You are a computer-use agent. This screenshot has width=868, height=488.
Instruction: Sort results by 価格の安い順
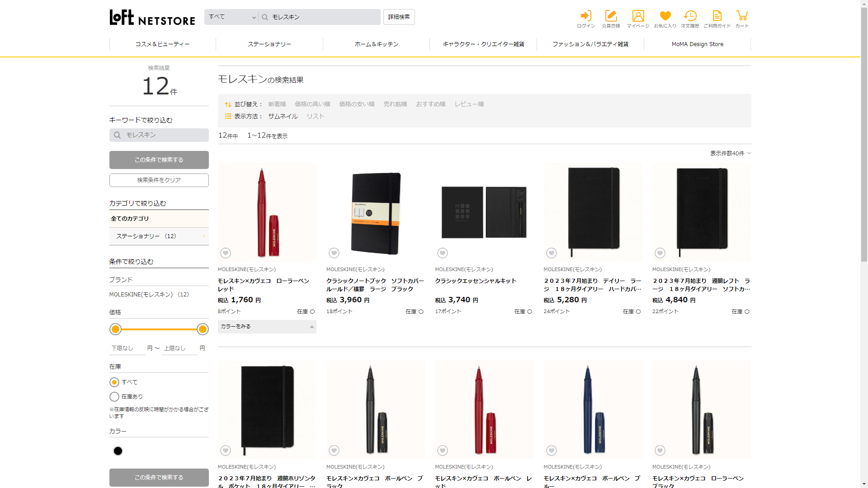pyautogui.click(x=357, y=104)
